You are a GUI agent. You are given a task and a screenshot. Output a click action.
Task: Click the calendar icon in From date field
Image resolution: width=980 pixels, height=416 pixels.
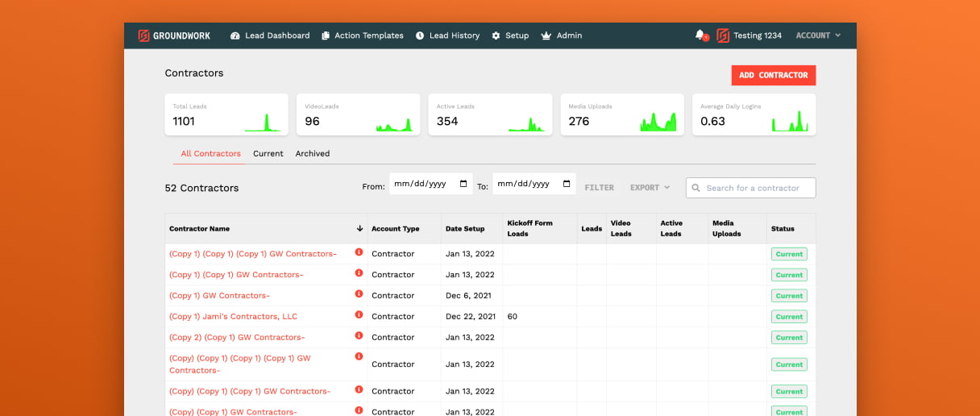(463, 184)
